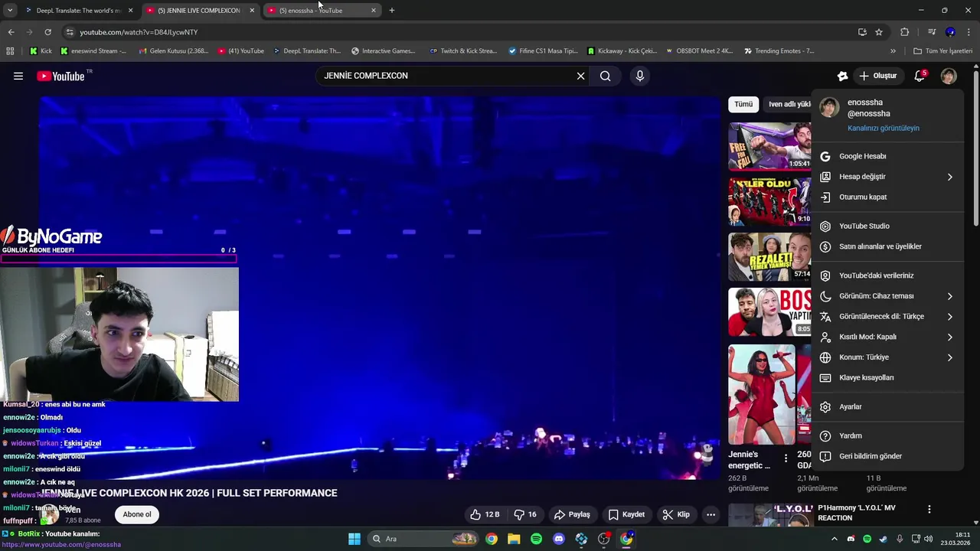Expand Görünüm: Cihaz teması options

887,296
